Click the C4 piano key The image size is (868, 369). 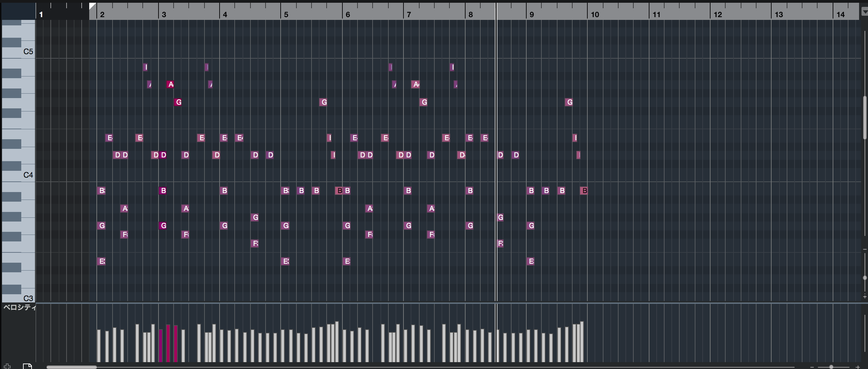[x=19, y=175]
